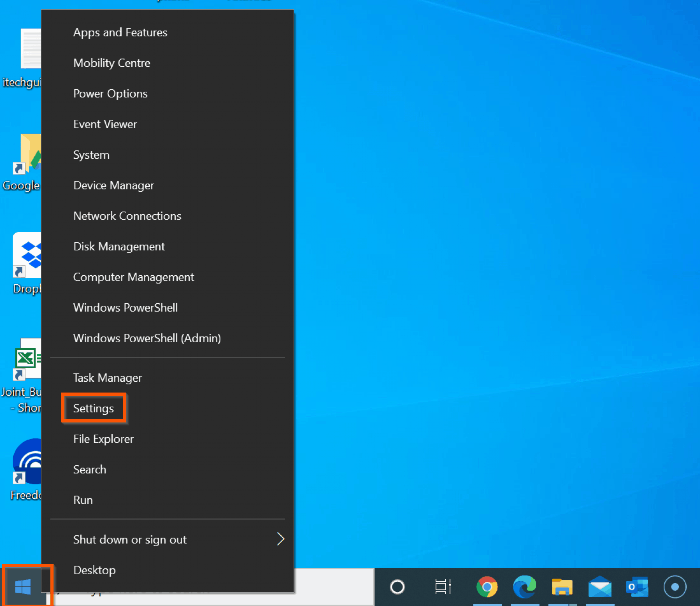
Task: Open Apps and Features
Action: [x=167, y=32]
